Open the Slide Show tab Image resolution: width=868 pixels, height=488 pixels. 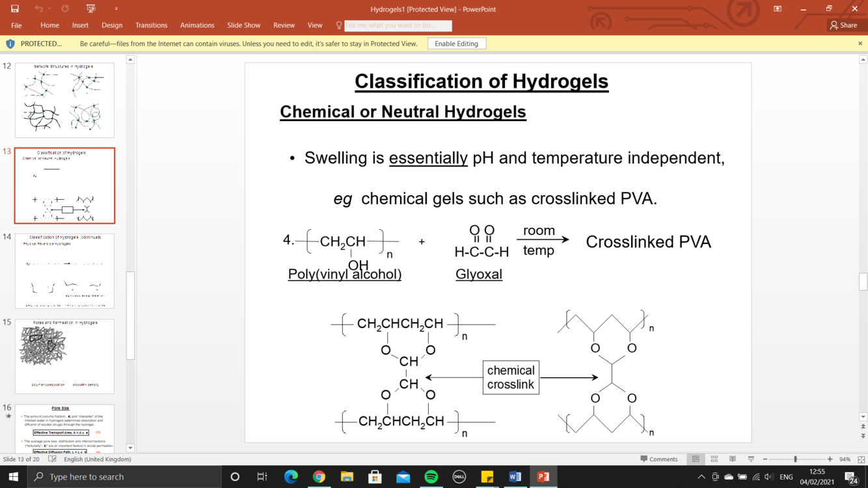coord(243,25)
